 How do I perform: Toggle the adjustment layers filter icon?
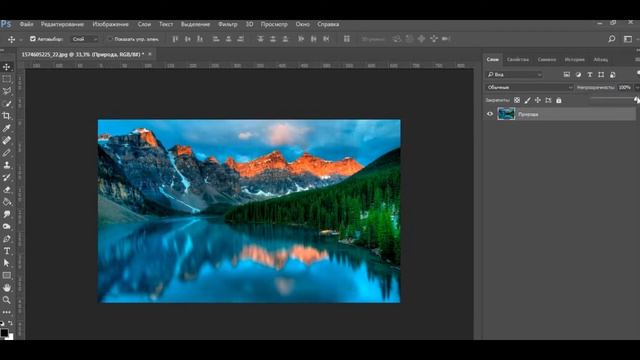578,75
